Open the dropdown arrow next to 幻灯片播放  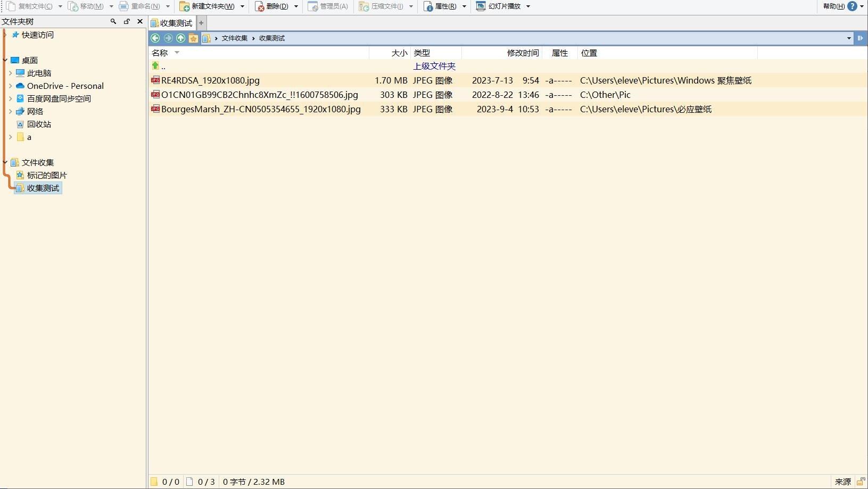[528, 6]
